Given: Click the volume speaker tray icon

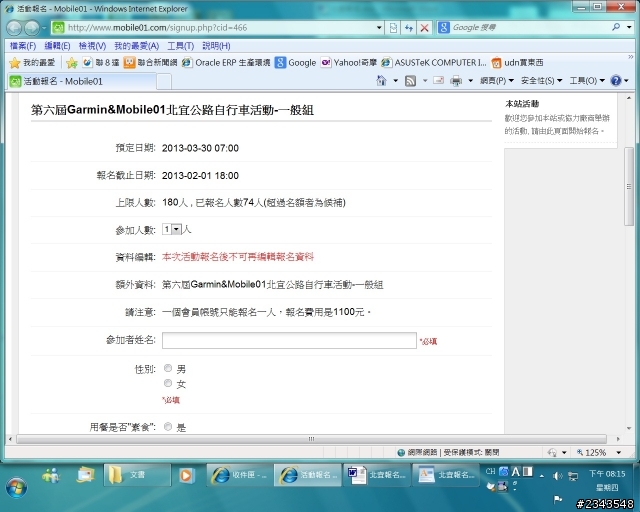Looking at the screenshot, I should 557,476.
